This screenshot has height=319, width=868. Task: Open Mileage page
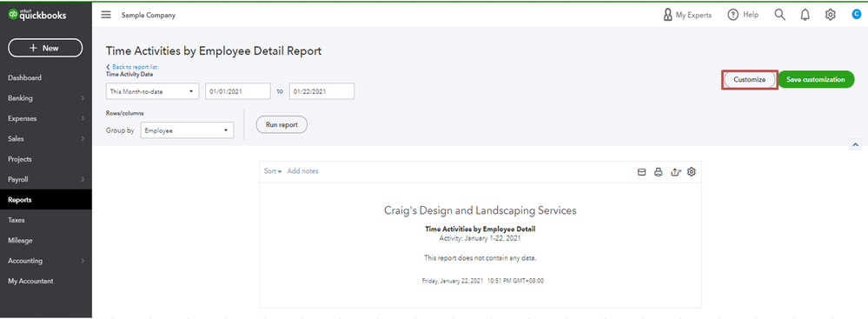tap(20, 241)
